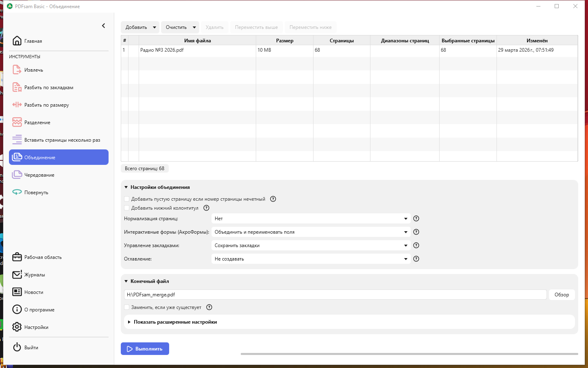Open the Управление закладками dropdown
588x368 pixels.
(311, 245)
